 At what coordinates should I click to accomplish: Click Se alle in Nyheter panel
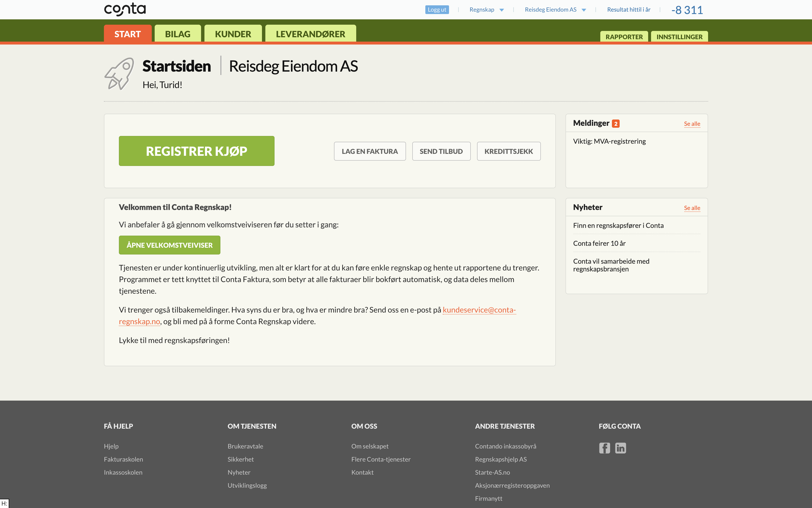(x=692, y=208)
